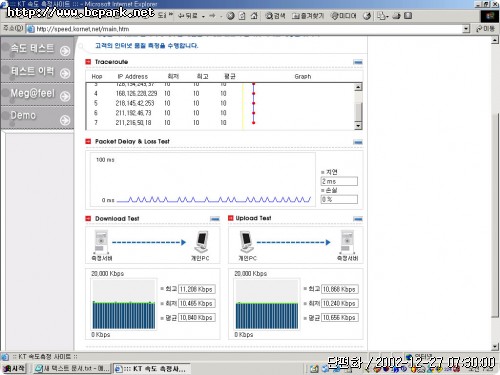500x375 pixels.
Task: Click the History icon in toolbar
Action: (367, 16)
